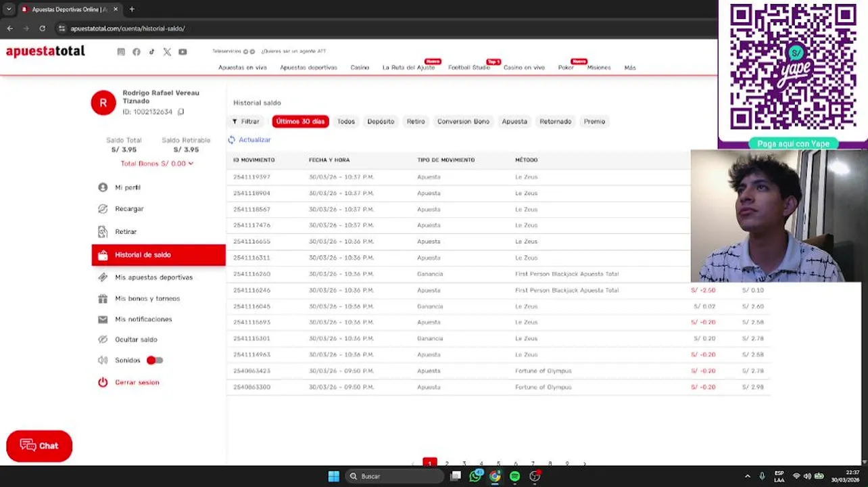868x487 pixels.
Task: Click the Actualizar refresh icon
Action: coord(231,140)
